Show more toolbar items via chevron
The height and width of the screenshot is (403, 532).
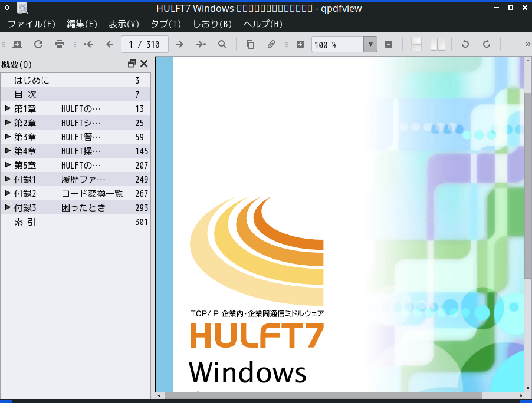(x=528, y=44)
